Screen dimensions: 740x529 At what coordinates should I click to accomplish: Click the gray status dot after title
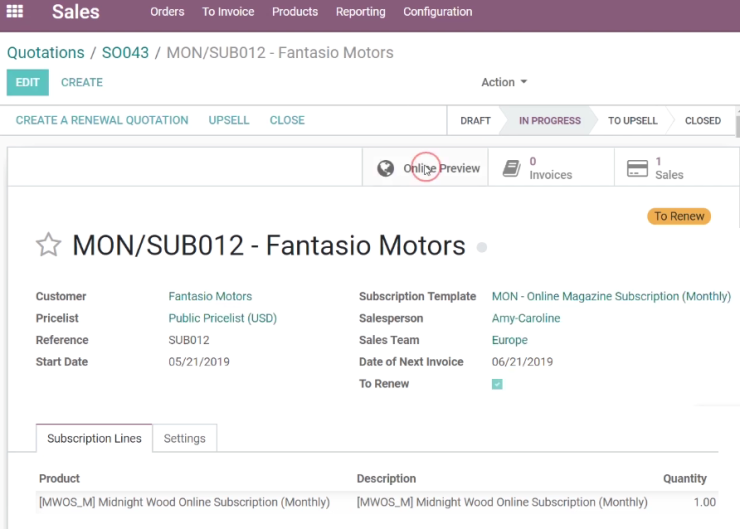point(482,247)
